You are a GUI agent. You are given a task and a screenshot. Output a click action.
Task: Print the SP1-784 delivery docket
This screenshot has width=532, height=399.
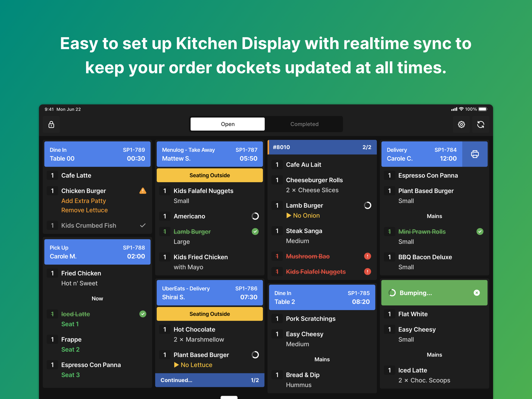point(475,154)
